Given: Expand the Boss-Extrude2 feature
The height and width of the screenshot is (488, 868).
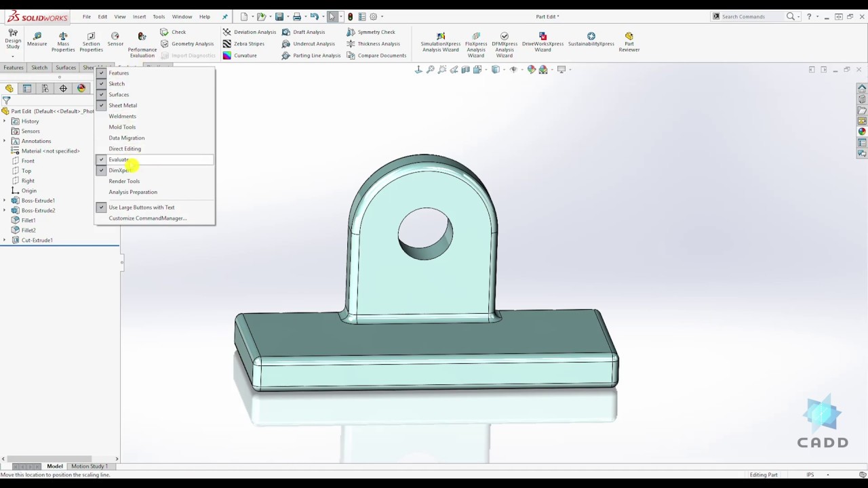Looking at the screenshot, I should point(5,210).
